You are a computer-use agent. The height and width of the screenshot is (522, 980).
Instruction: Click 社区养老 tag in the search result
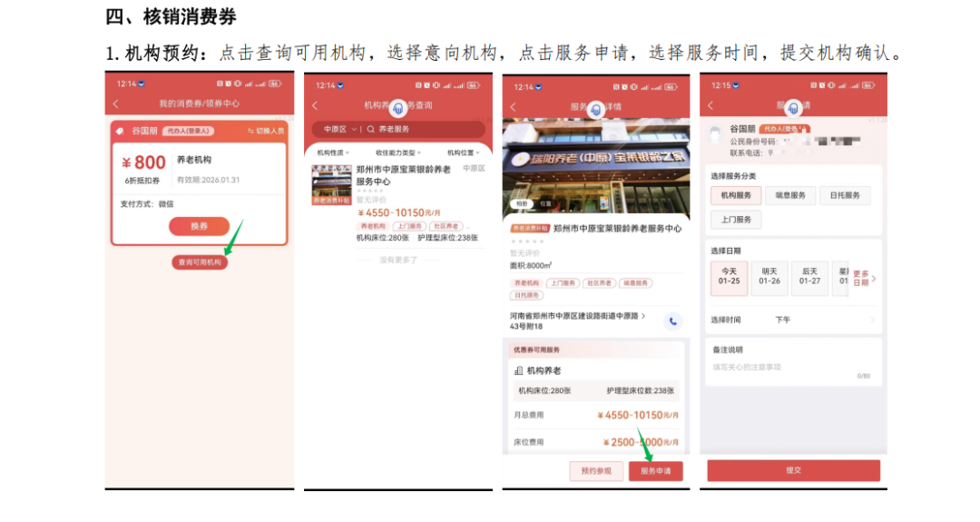click(x=446, y=226)
